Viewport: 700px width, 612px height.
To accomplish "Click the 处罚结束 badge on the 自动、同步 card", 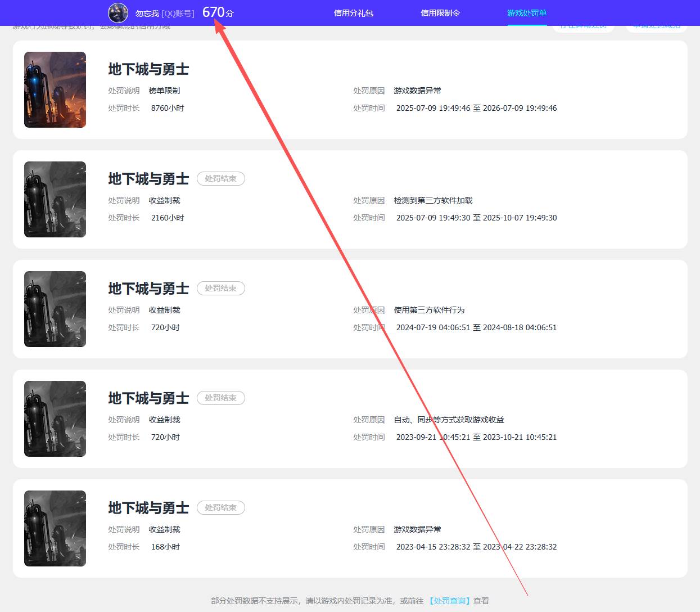I will tap(221, 398).
